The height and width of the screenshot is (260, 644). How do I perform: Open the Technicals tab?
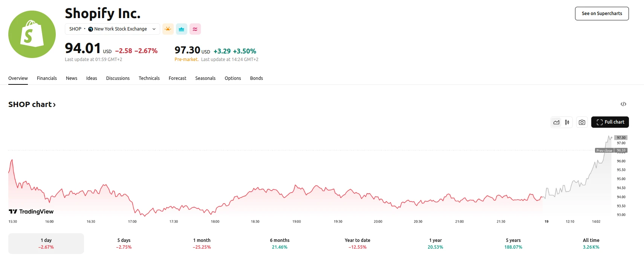point(149,78)
